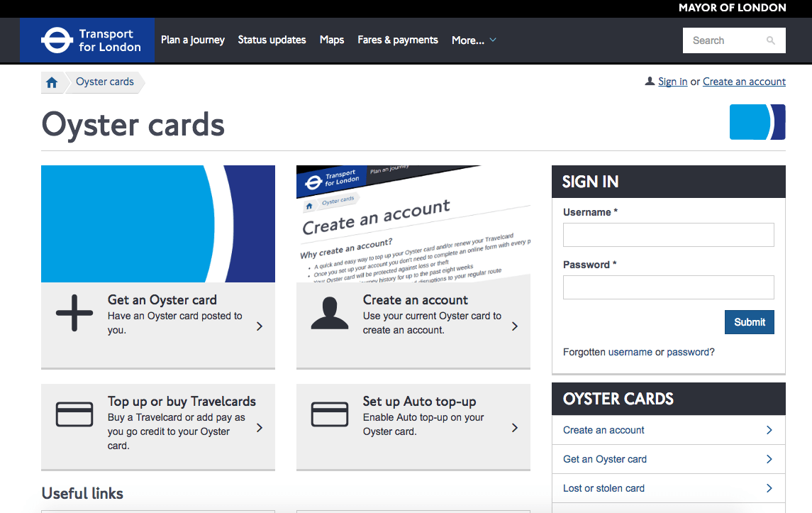Click the Get an Oyster card tile heading
The height and width of the screenshot is (513, 812).
[162, 300]
